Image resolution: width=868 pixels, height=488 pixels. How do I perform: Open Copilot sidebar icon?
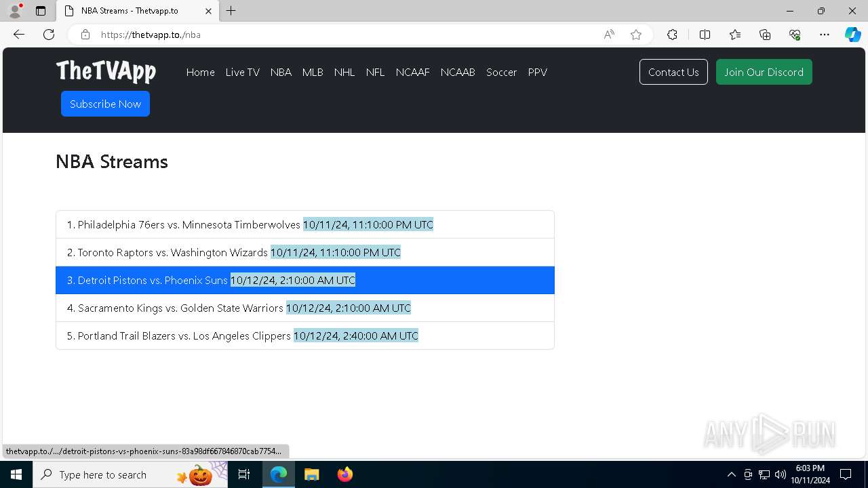[852, 35]
